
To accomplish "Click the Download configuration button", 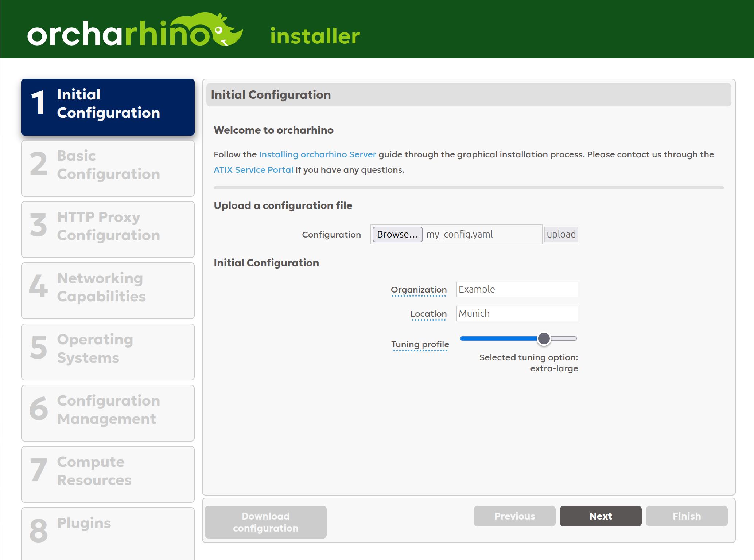I will pos(265,522).
